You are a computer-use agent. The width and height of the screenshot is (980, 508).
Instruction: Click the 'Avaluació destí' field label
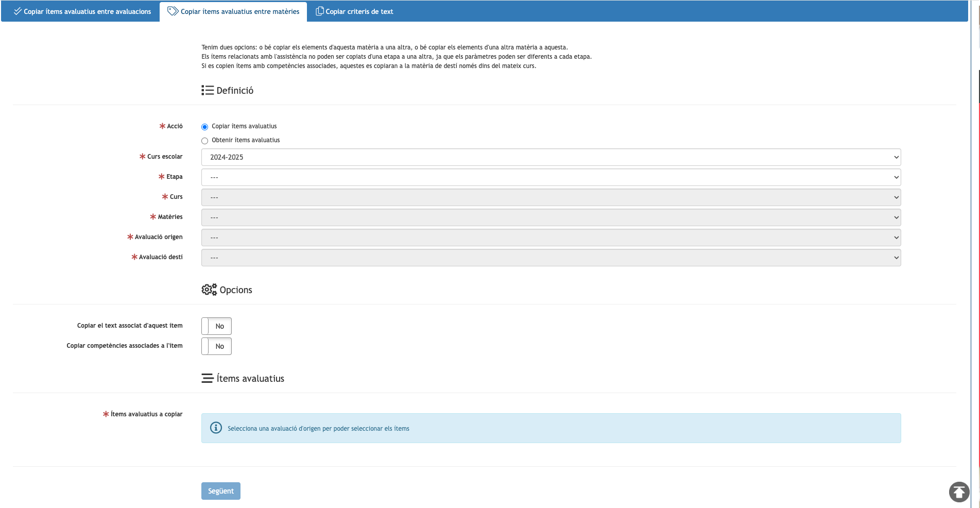point(161,257)
